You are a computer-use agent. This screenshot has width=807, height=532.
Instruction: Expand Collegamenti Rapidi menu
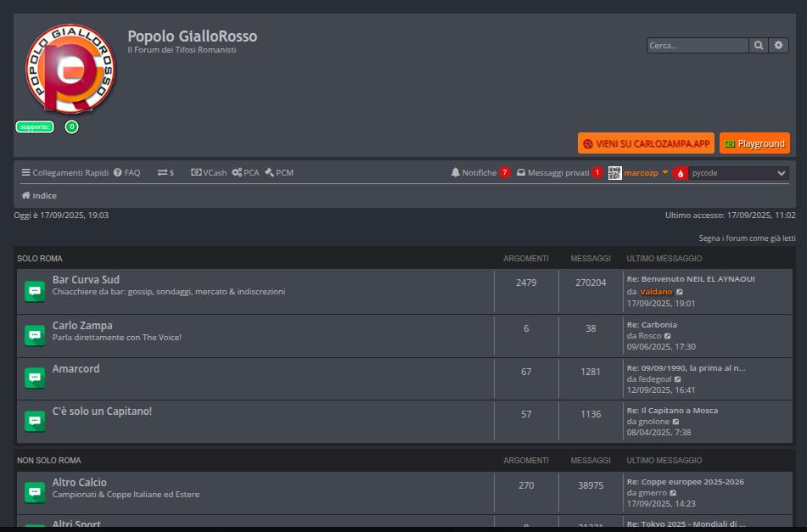tap(64, 172)
